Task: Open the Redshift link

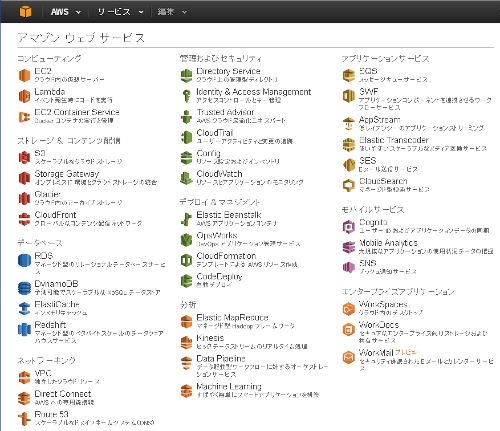Action: [50, 325]
